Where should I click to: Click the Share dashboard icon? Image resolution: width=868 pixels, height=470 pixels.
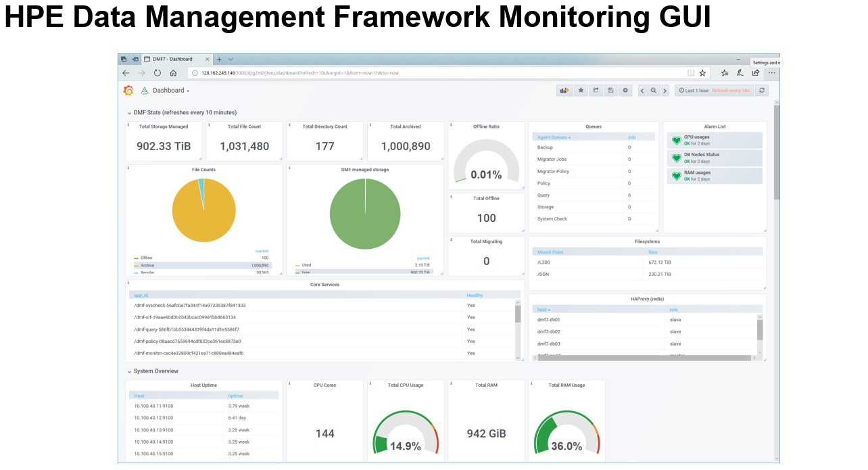596,91
